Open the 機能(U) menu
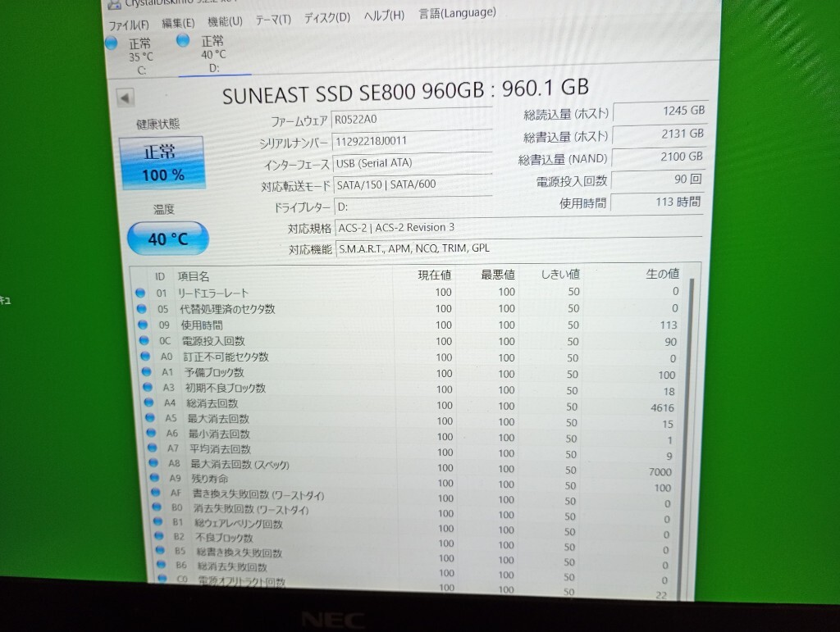 (x=225, y=21)
